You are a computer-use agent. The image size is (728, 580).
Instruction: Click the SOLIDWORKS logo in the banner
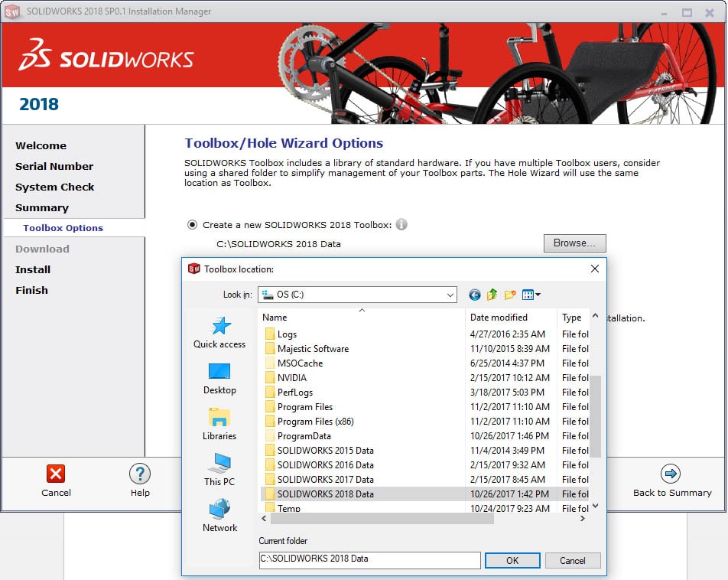pos(106,56)
